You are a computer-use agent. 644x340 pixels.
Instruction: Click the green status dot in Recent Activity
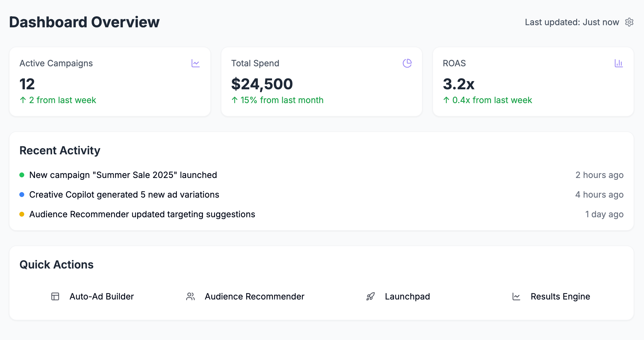pos(22,175)
